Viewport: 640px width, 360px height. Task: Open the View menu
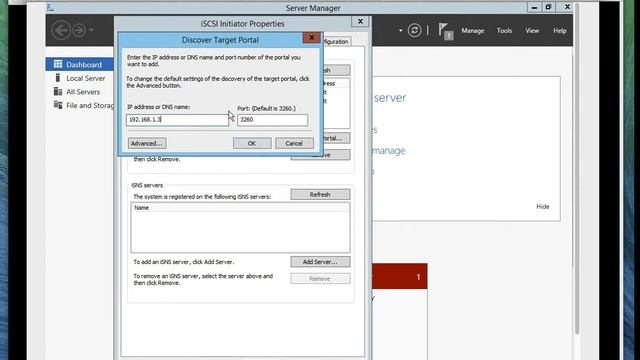click(532, 31)
